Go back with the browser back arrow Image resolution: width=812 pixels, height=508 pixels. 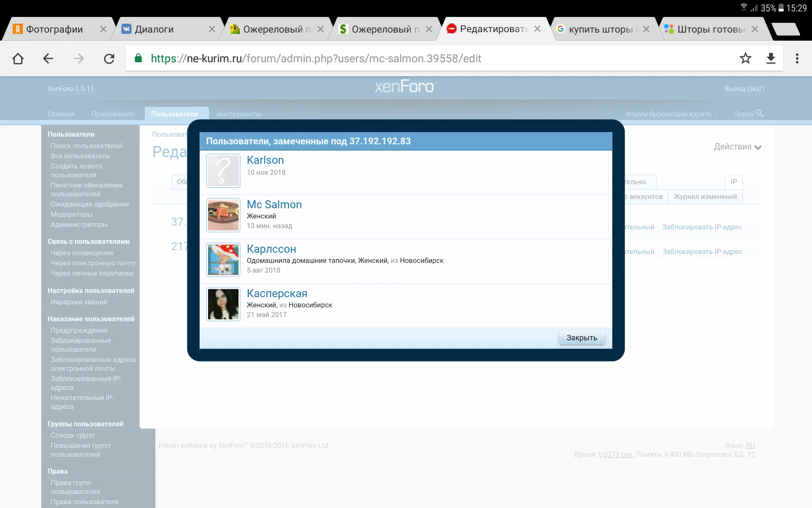click(48, 58)
